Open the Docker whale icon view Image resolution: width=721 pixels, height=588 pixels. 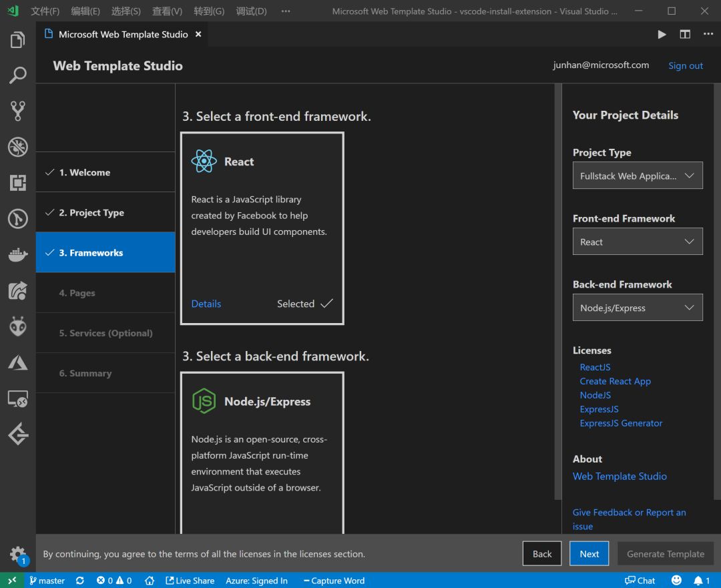click(x=17, y=254)
